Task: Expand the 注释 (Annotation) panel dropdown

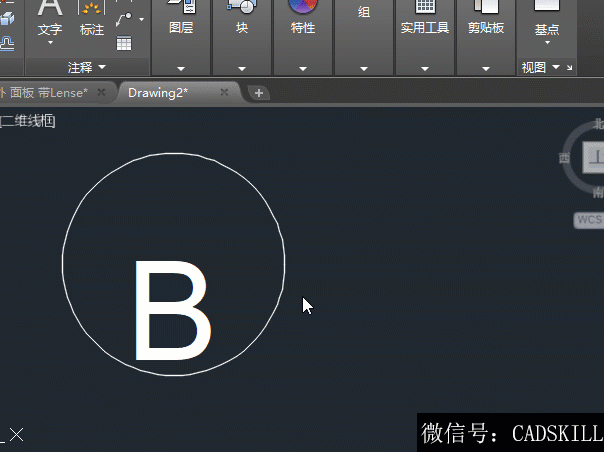Action: (x=101, y=68)
